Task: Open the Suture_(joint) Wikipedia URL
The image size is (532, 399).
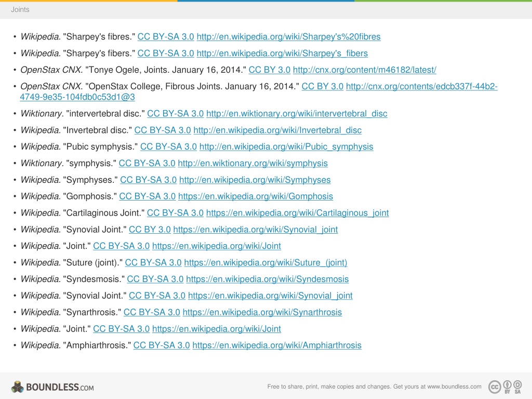Action: pyautogui.click(x=265, y=262)
